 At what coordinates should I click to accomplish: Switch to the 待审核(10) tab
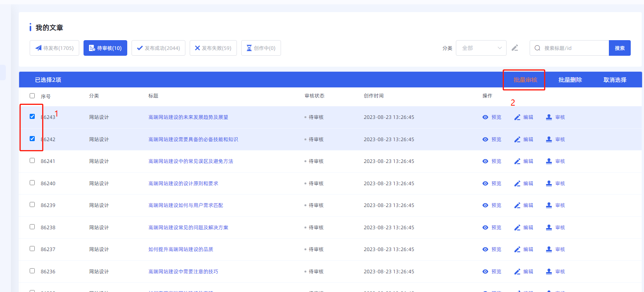(x=105, y=48)
